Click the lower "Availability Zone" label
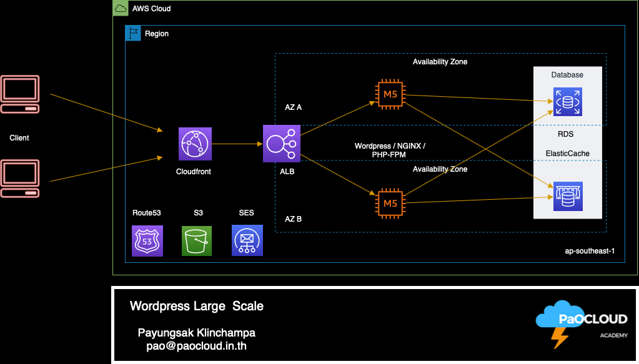 coord(440,169)
